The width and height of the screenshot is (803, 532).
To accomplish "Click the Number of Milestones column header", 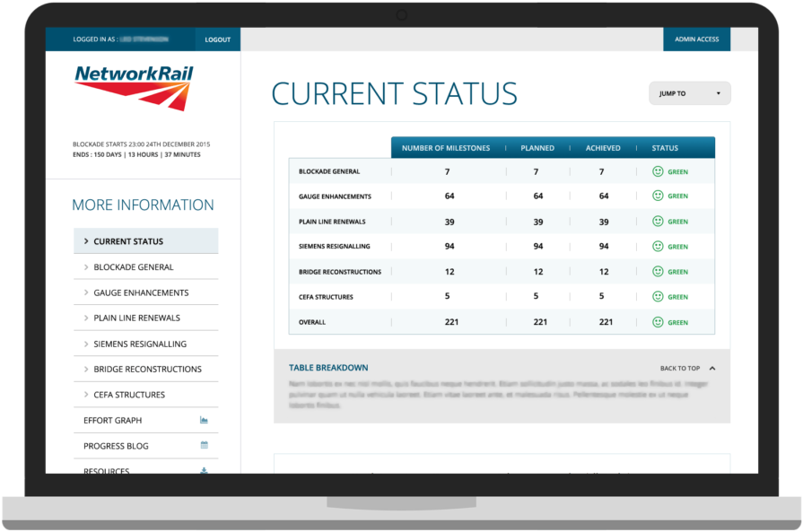I will [445, 148].
